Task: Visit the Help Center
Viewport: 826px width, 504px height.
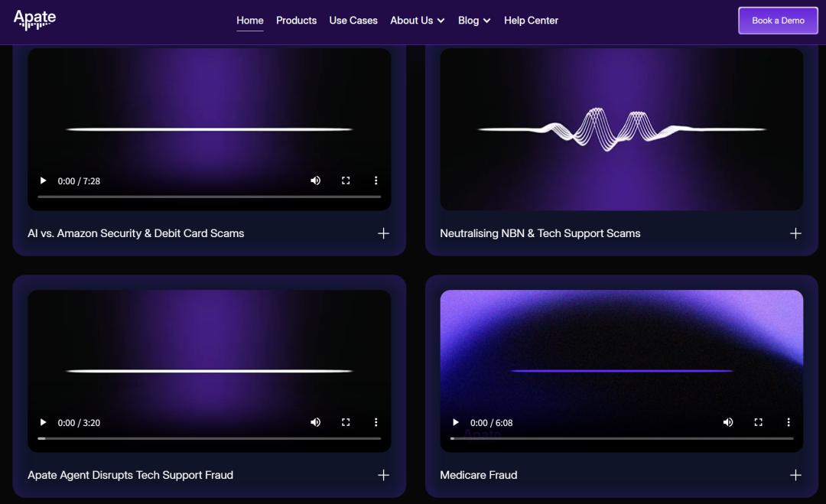Action: pyautogui.click(x=531, y=21)
